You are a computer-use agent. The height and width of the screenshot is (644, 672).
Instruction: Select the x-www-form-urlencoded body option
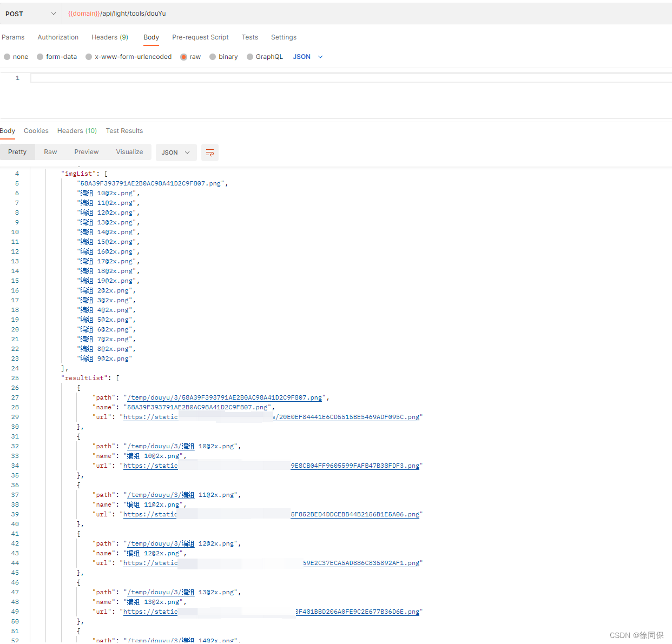point(128,56)
